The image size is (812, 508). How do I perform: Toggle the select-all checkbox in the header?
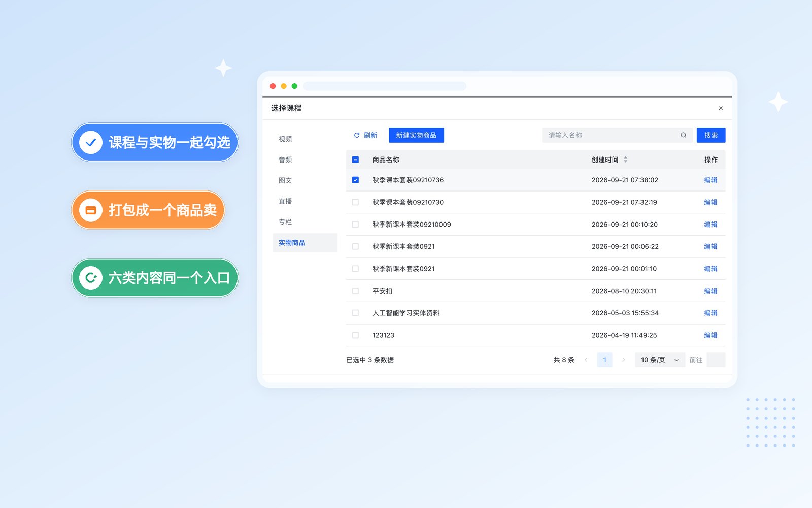coord(355,160)
